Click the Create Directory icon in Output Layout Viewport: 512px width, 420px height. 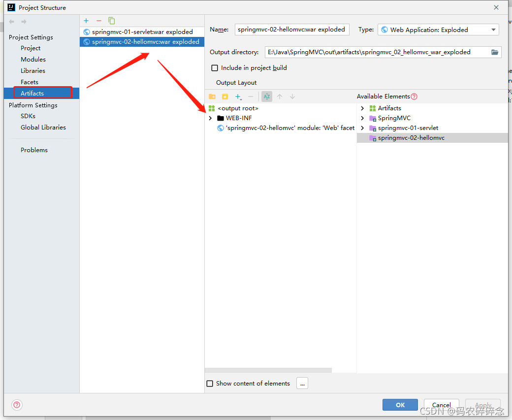[212, 97]
